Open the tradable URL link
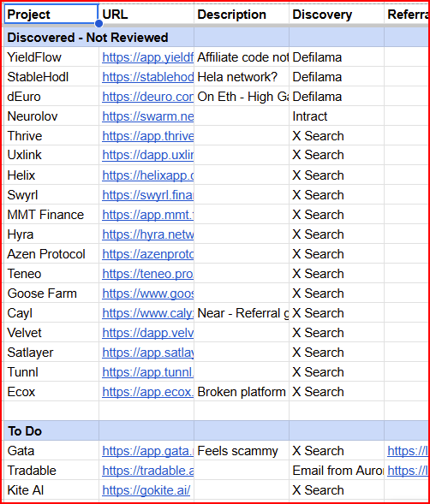Image resolution: width=430 pixels, height=504 pixels. pyautogui.click(x=147, y=471)
